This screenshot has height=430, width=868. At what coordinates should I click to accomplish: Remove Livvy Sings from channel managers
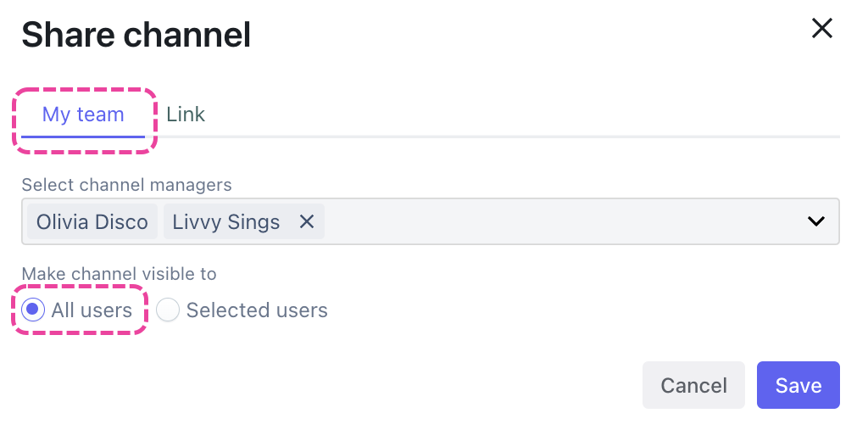coord(307,222)
